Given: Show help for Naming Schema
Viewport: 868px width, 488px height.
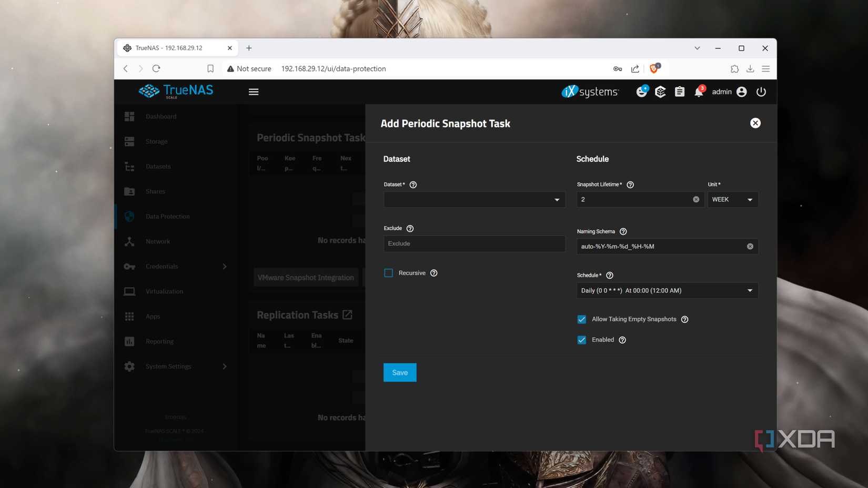Looking at the screenshot, I should tap(623, 232).
